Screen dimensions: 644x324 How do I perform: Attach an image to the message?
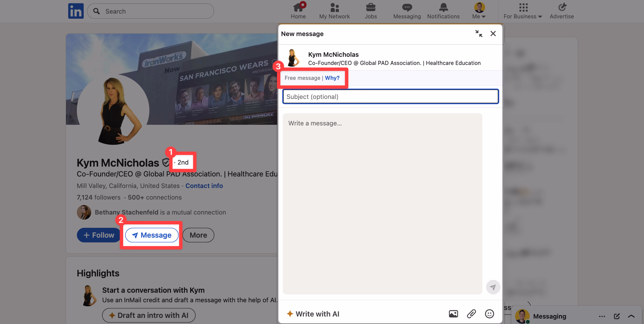453,314
